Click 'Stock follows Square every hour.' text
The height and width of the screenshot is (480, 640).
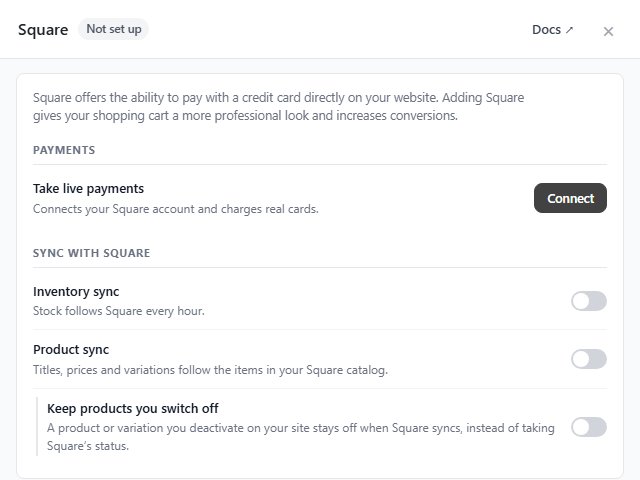click(119, 311)
